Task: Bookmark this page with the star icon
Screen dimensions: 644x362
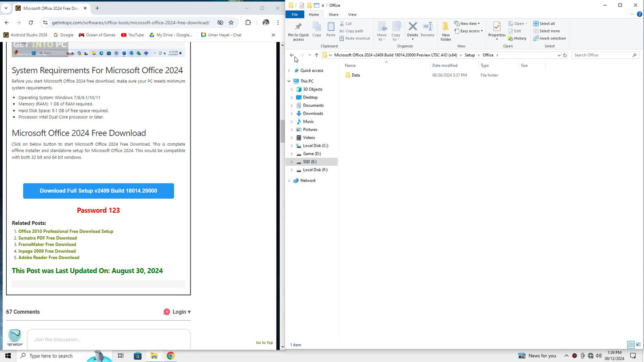Action: pos(231,23)
